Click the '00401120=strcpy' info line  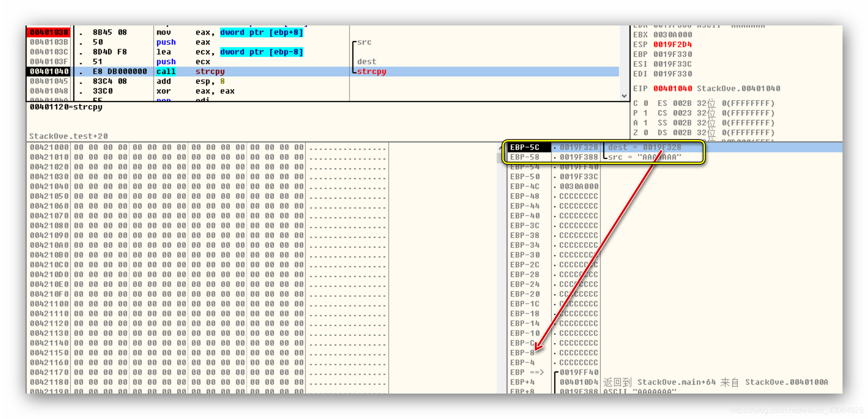coord(66,107)
